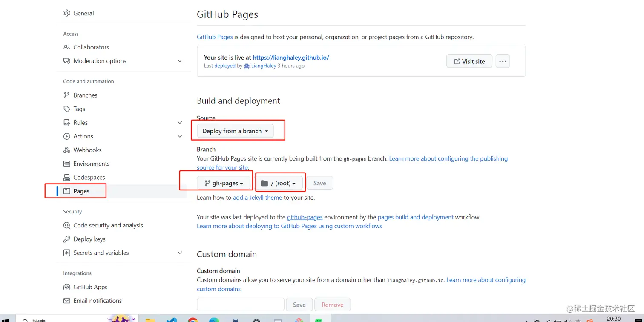Click the 20:30 taskbar clock
Screen dimensions: 644x322
point(614,319)
